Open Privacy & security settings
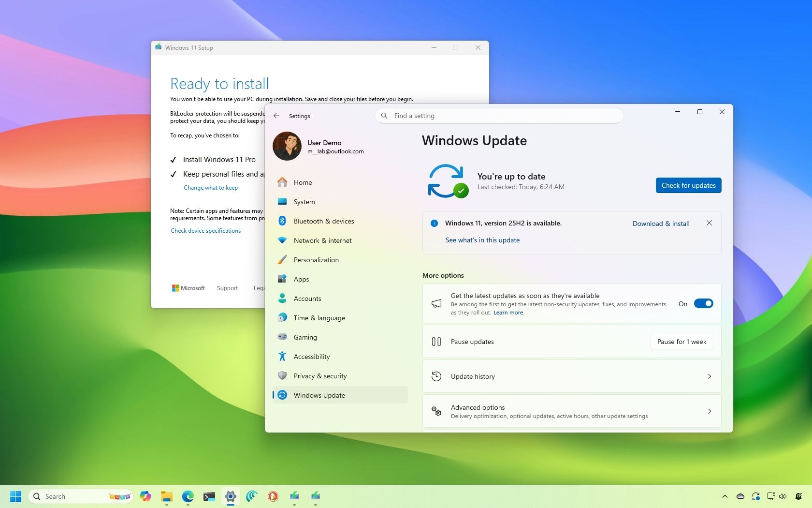This screenshot has height=508, width=812. (320, 376)
